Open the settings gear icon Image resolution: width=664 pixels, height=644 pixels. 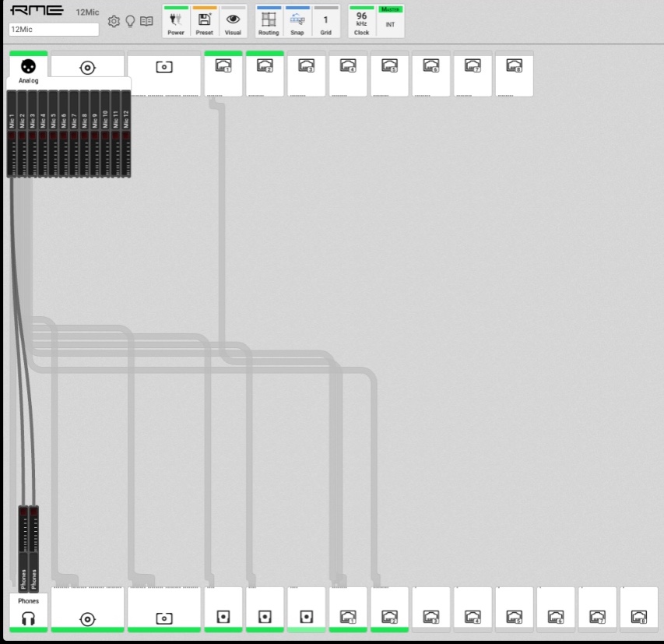point(114,21)
